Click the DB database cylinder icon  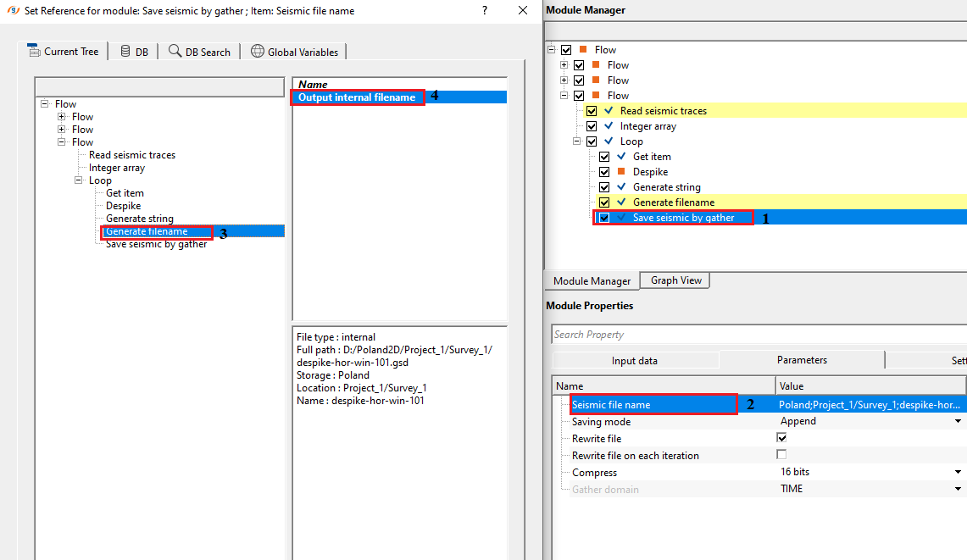(x=125, y=51)
